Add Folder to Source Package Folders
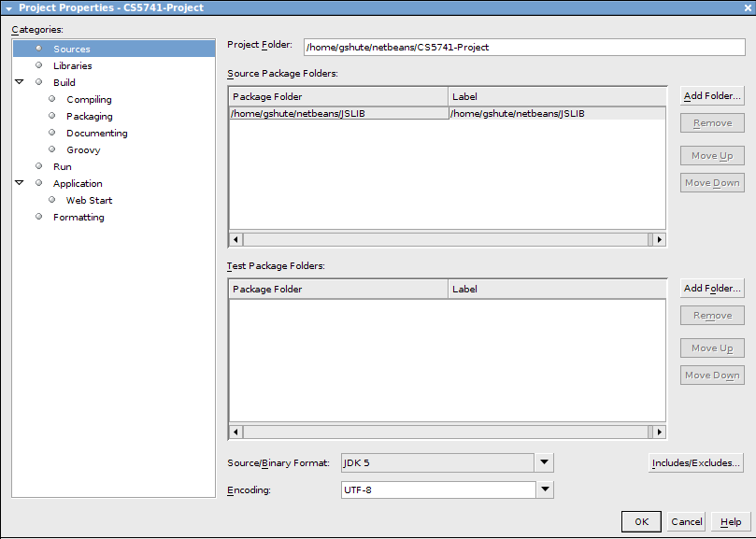The height and width of the screenshot is (539, 756). click(x=711, y=96)
